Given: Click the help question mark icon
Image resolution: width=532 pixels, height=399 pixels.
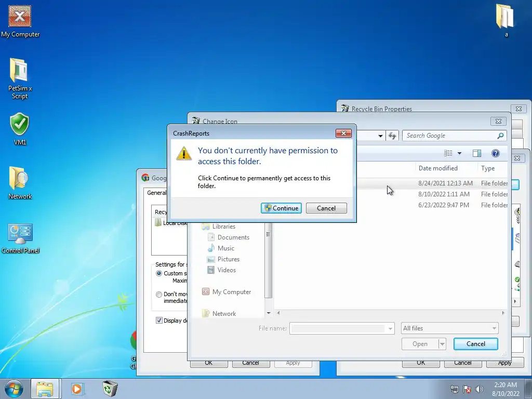Looking at the screenshot, I should (x=495, y=153).
